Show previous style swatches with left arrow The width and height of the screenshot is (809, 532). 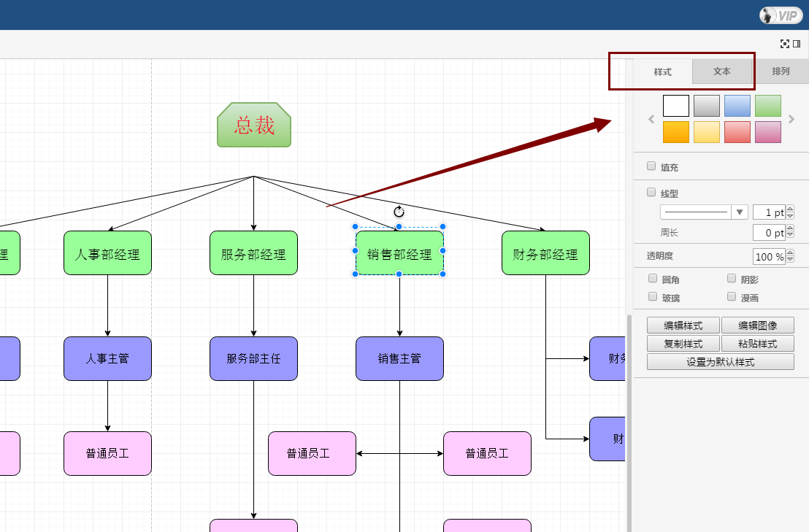(651, 119)
